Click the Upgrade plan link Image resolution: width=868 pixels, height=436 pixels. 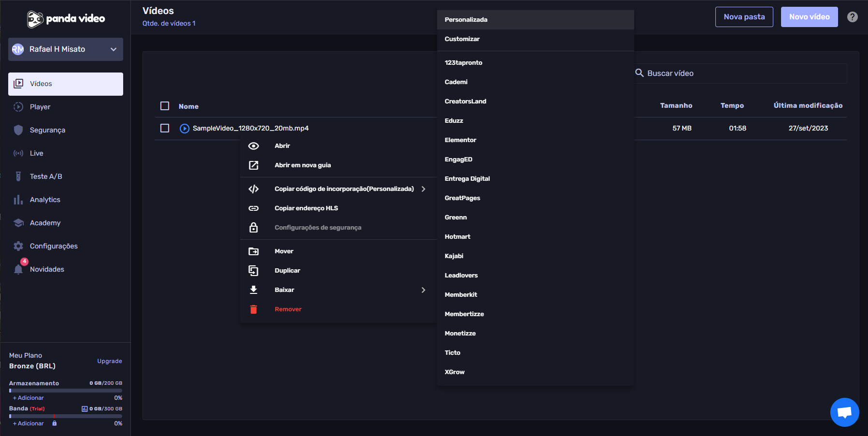(x=110, y=361)
